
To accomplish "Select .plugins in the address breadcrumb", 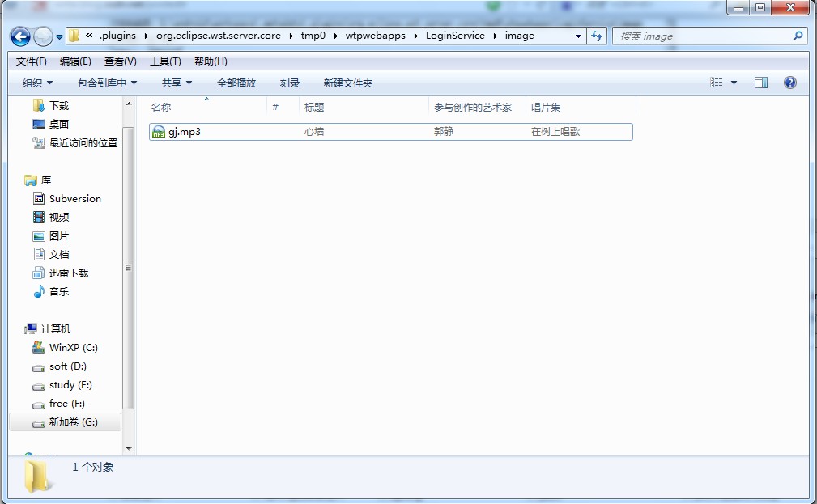I will (x=117, y=36).
